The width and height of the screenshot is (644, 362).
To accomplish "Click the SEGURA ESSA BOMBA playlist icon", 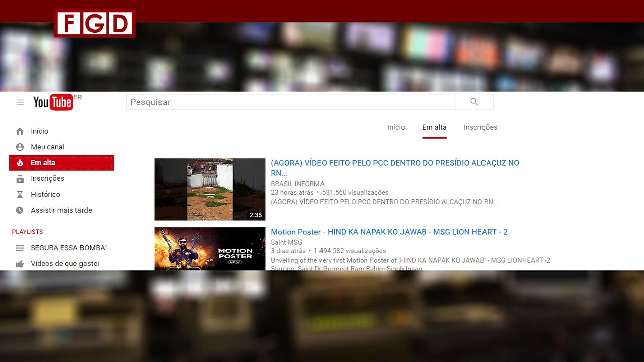I will coord(20,248).
